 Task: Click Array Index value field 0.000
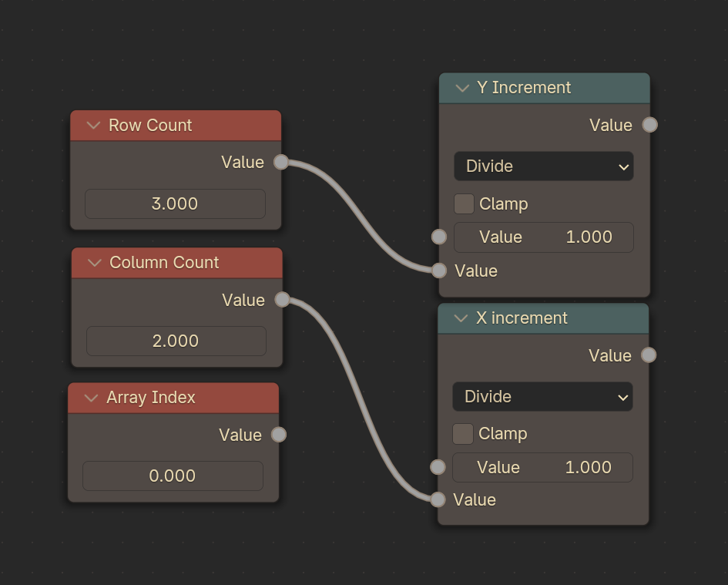click(173, 476)
